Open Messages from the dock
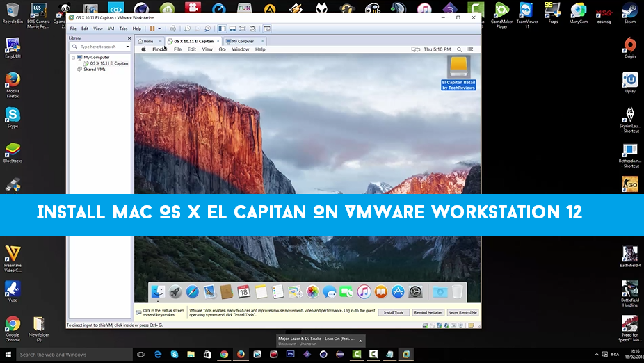The height and width of the screenshot is (363, 644). click(x=330, y=292)
